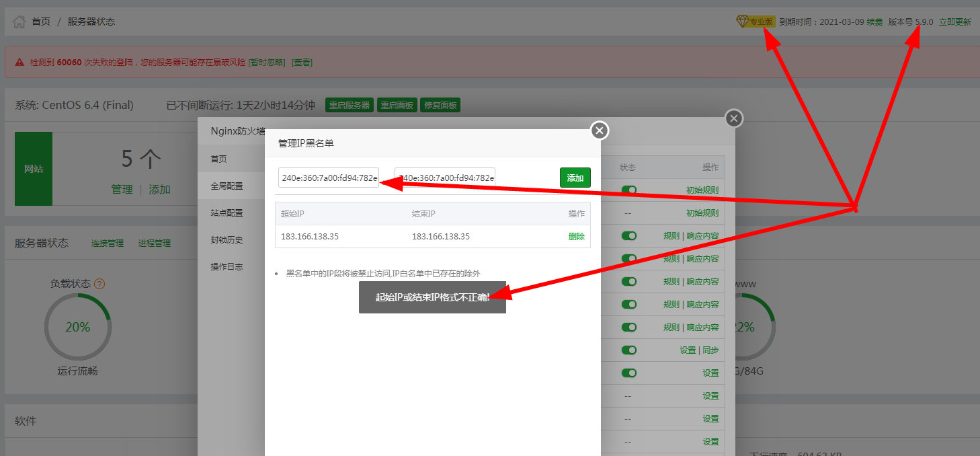980x456 pixels.
Task: Close the 管理IP黑名单 dialog
Action: (600, 130)
